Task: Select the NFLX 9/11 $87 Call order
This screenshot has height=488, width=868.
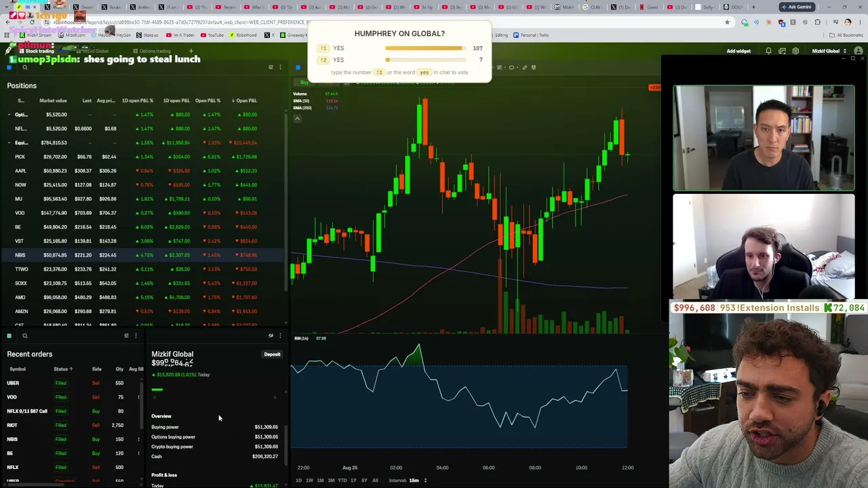Action: point(73,411)
